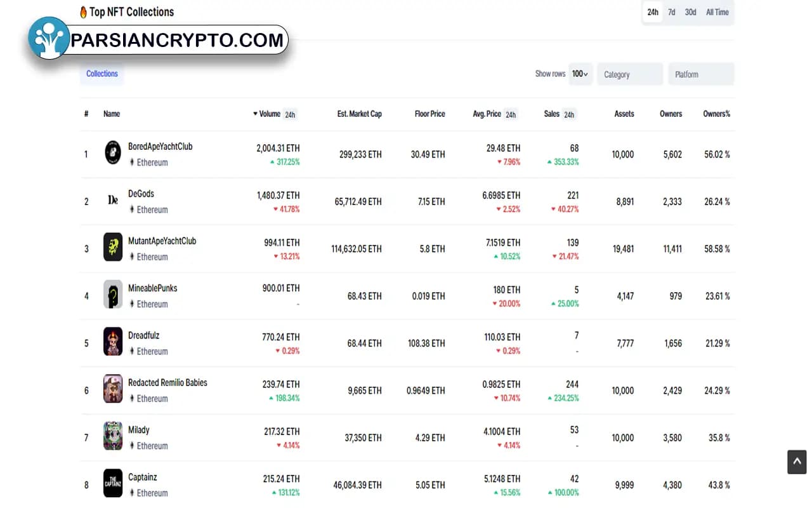Screen dimensions: 812x508
Task: Open the Category filter dropdown
Action: click(x=630, y=74)
